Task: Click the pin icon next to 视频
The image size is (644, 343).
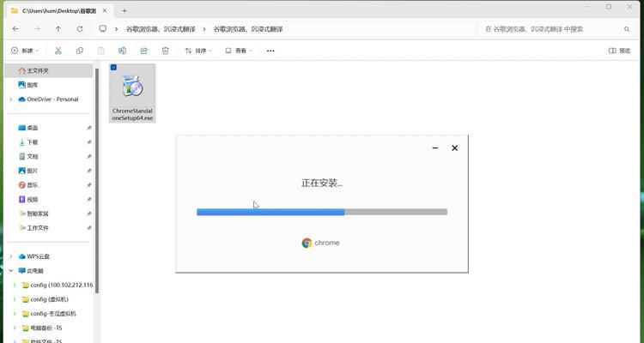Action: tap(88, 200)
